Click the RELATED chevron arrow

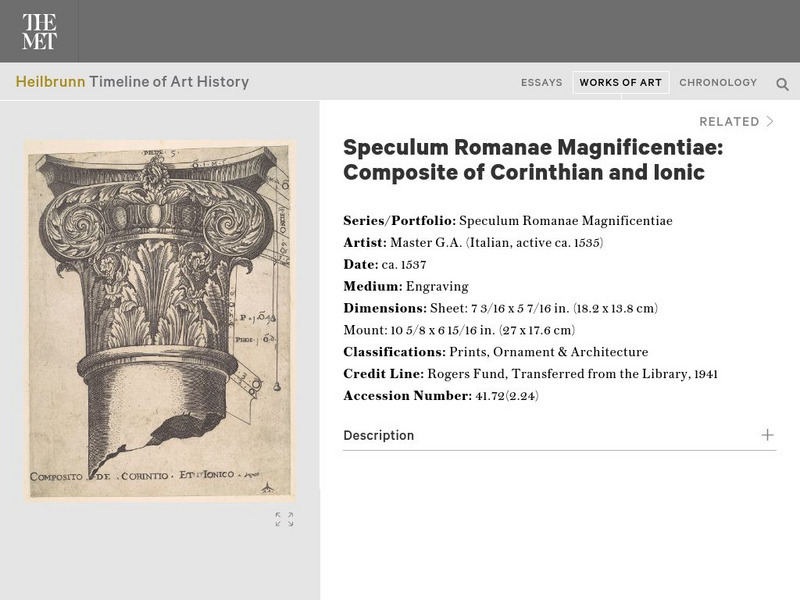pos(770,120)
